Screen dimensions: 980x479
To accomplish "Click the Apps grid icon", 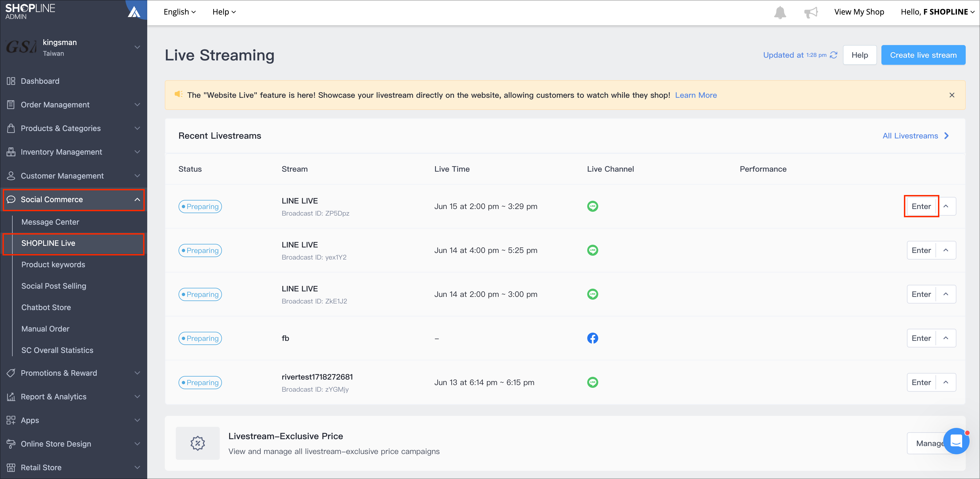I will (x=11, y=420).
